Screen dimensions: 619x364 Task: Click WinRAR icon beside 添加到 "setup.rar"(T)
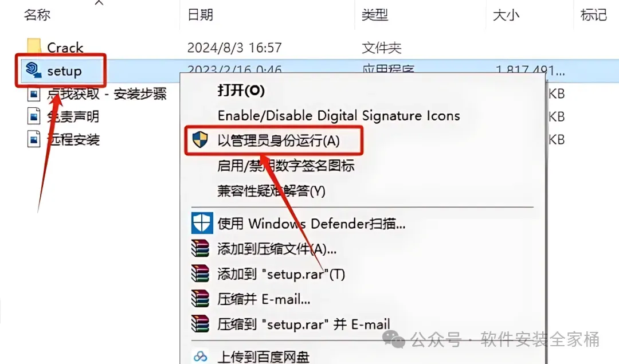200,273
